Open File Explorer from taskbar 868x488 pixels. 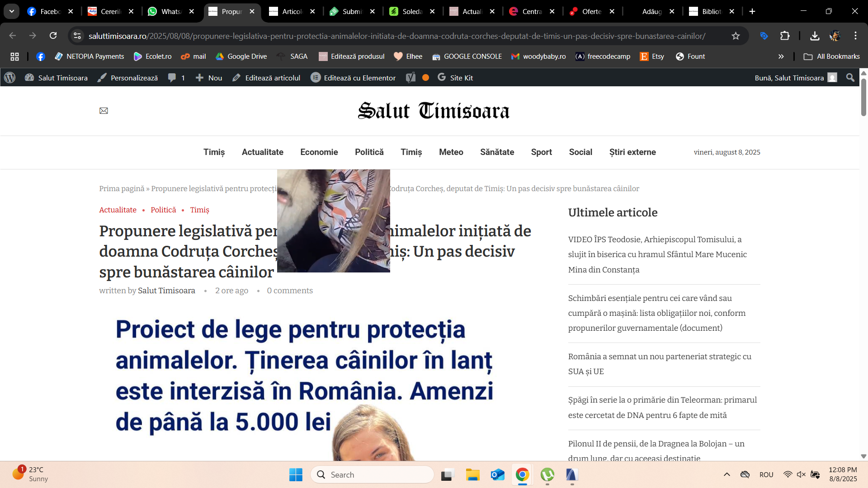click(472, 474)
